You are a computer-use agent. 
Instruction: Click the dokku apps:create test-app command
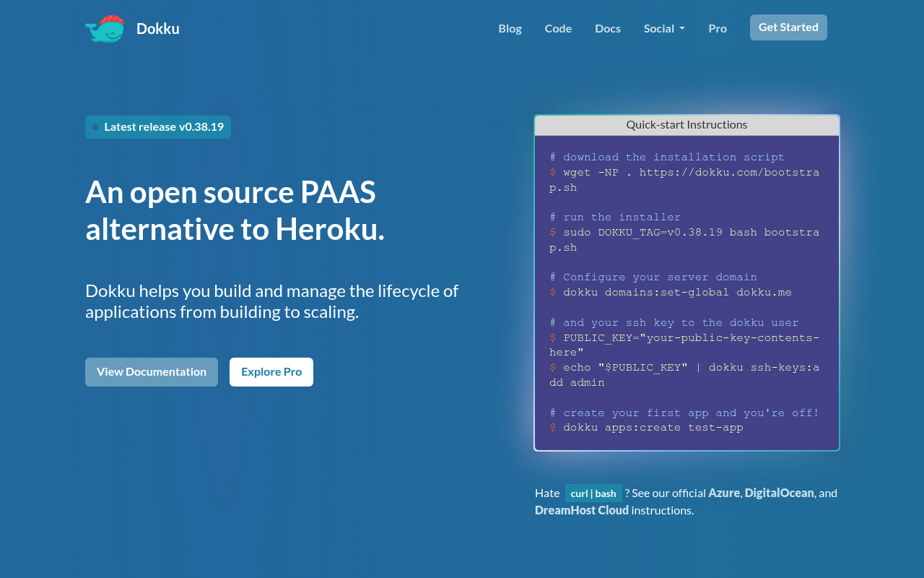646,428
